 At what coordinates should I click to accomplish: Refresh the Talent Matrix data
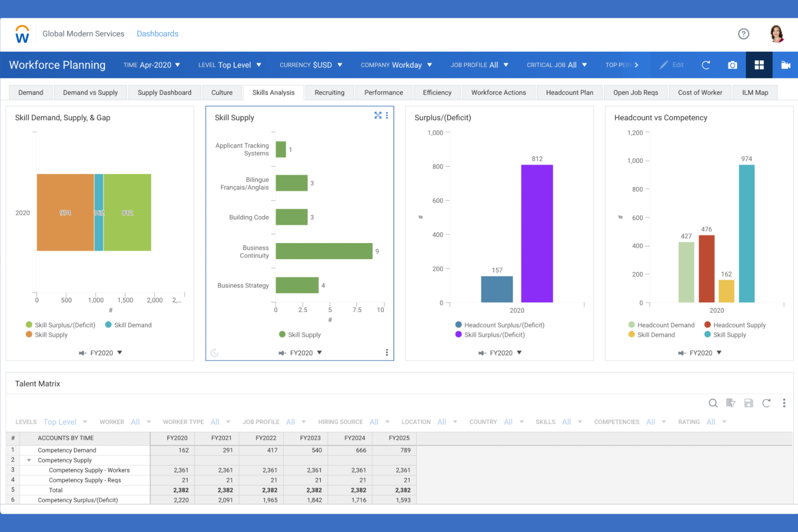[766, 403]
